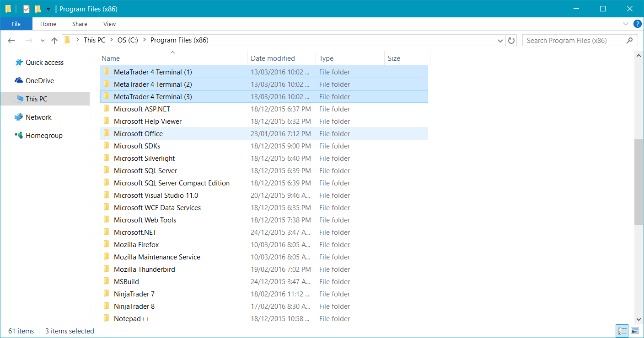Open the address bar history dropdown
The image size is (644, 338).
point(500,41)
